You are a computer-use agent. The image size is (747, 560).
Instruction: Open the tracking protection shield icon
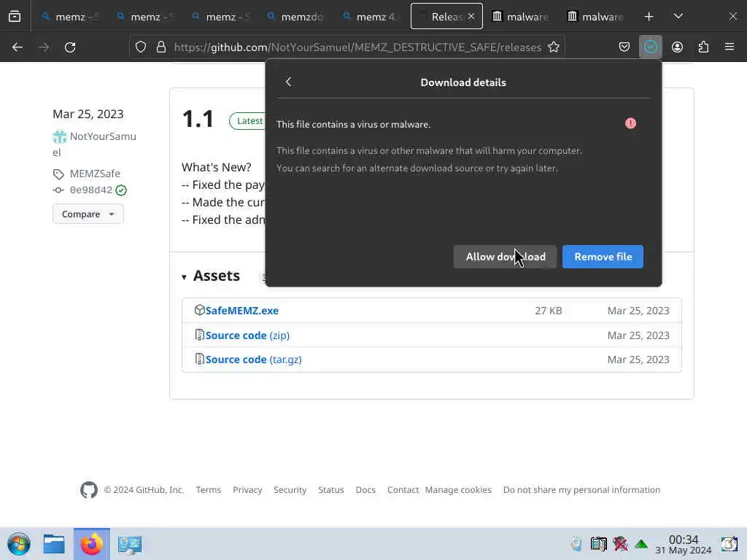click(x=141, y=47)
